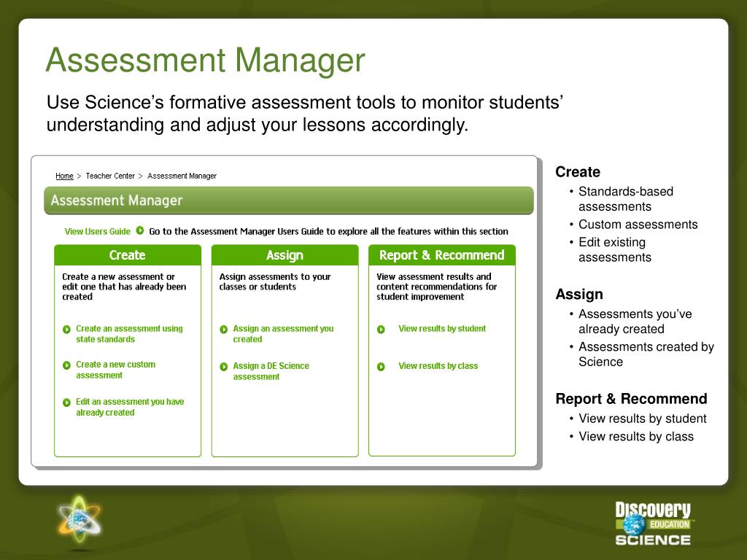Click the arrow icon beside View Users Guide

point(139,230)
